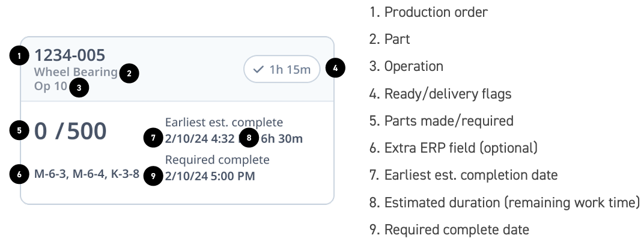The width and height of the screenshot is (644, 247).
Task: Click the numbered marker 5 badge
Action: pyautogui.click(x=19, y=130)
